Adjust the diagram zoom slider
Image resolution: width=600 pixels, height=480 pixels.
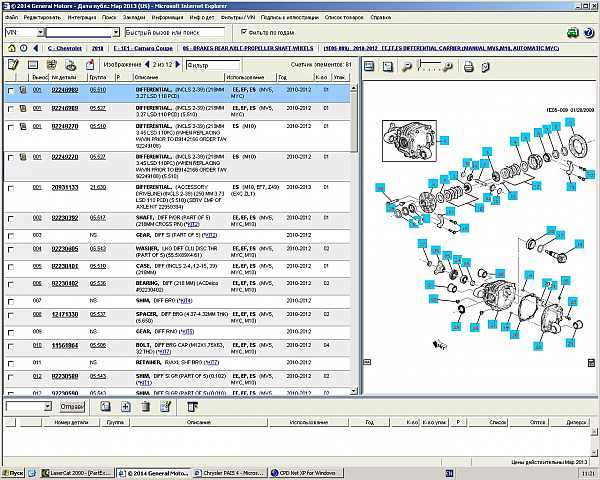pyautogui.click(x=430, y=66)
